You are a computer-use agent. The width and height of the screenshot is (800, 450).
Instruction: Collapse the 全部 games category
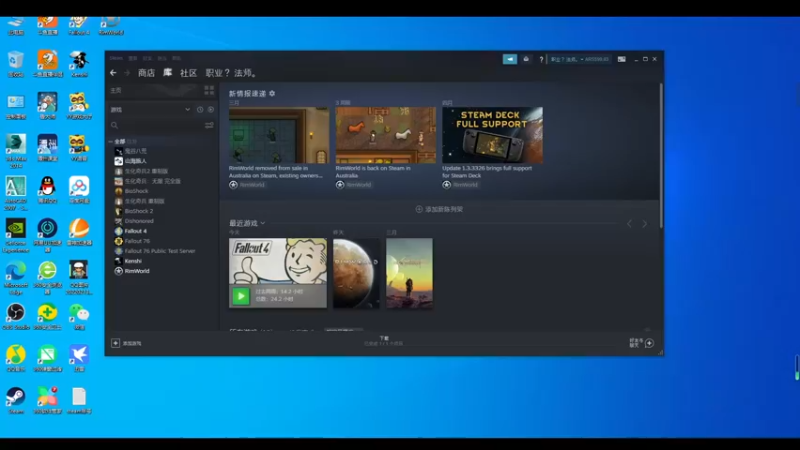111,141
